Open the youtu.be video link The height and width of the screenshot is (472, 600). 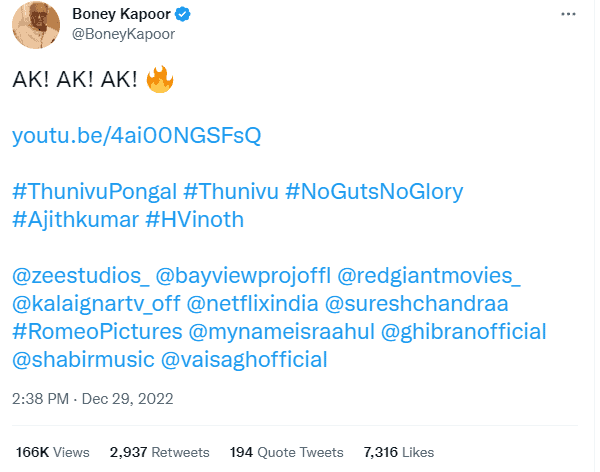click(x=137, y=135)
